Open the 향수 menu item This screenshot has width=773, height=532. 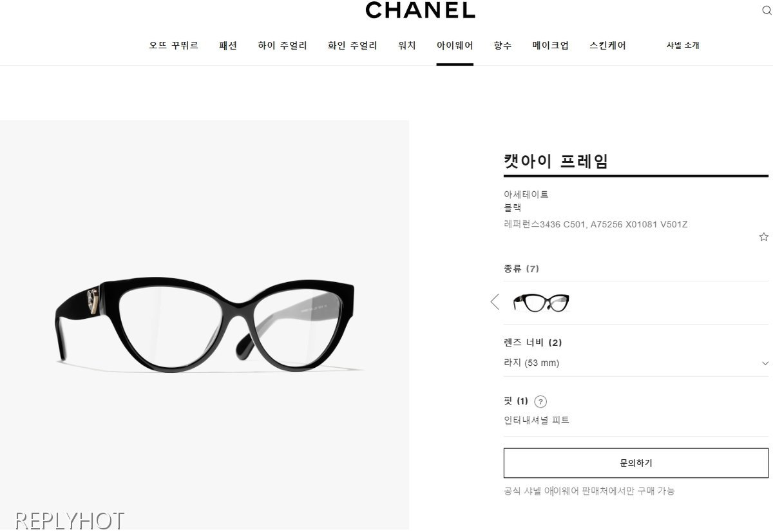(x=502, y=45)
